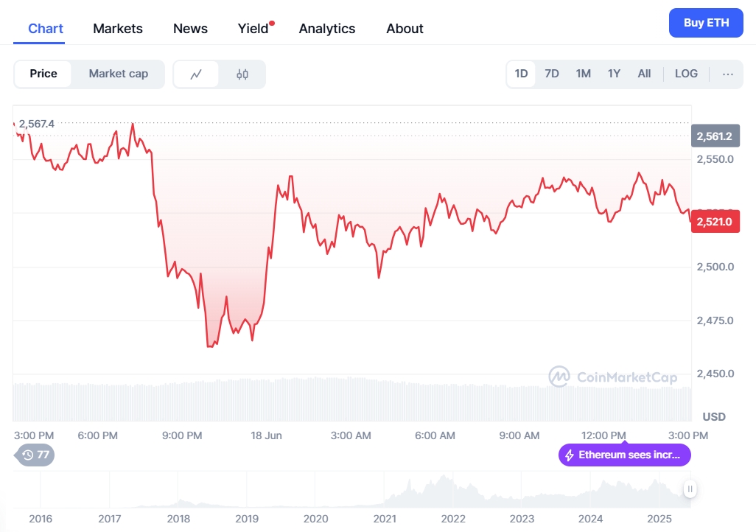Switch to 1M time range
Viewport: 756px width, 532px height.
click(583, 74)
